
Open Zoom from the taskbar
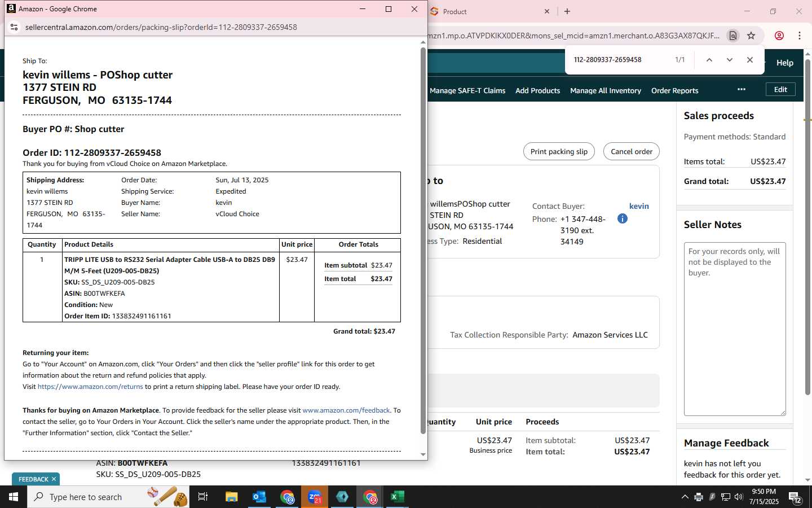click(315, 497)
